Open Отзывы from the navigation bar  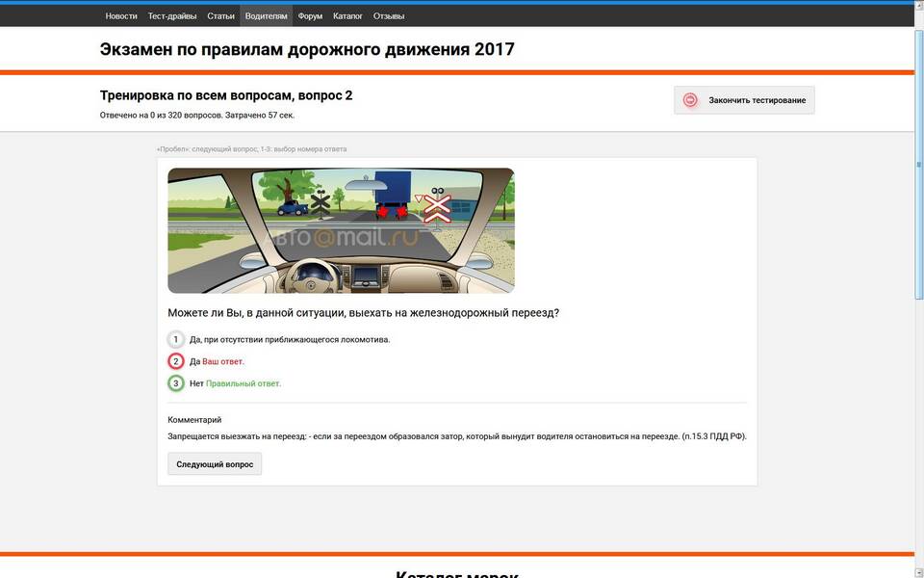pos(388,16)
